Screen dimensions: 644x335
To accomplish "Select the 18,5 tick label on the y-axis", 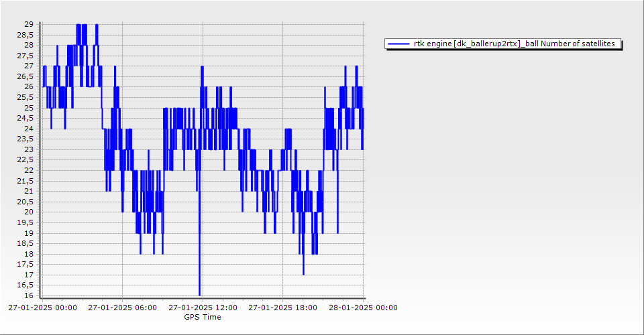I will [x=25, y=243].
